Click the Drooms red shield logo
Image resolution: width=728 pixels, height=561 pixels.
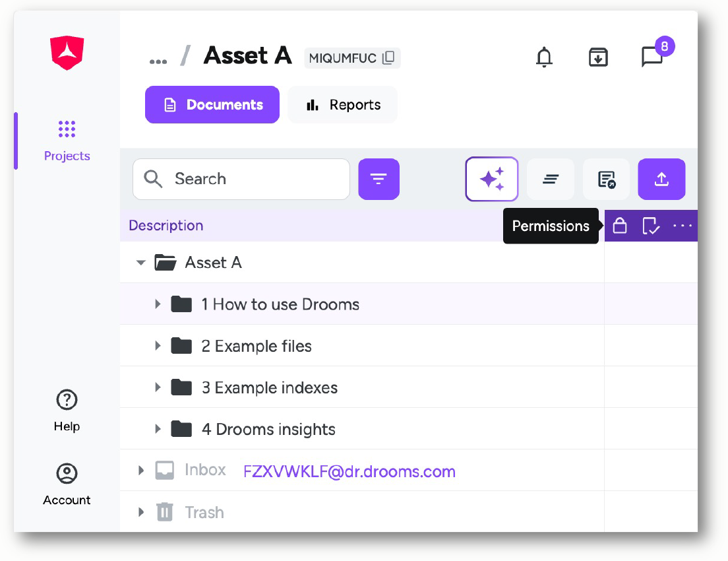[x=67, y=53]
